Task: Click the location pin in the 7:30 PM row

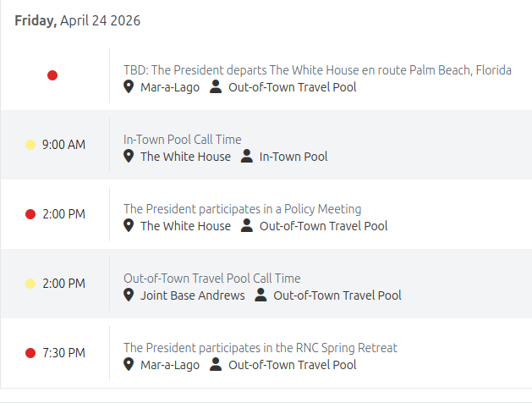Action: click(129, 364)
